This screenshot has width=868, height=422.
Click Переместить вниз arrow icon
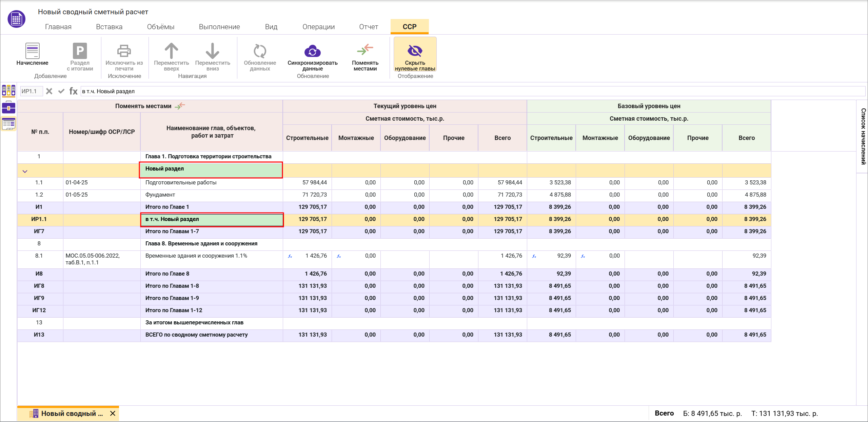(212, 51)
